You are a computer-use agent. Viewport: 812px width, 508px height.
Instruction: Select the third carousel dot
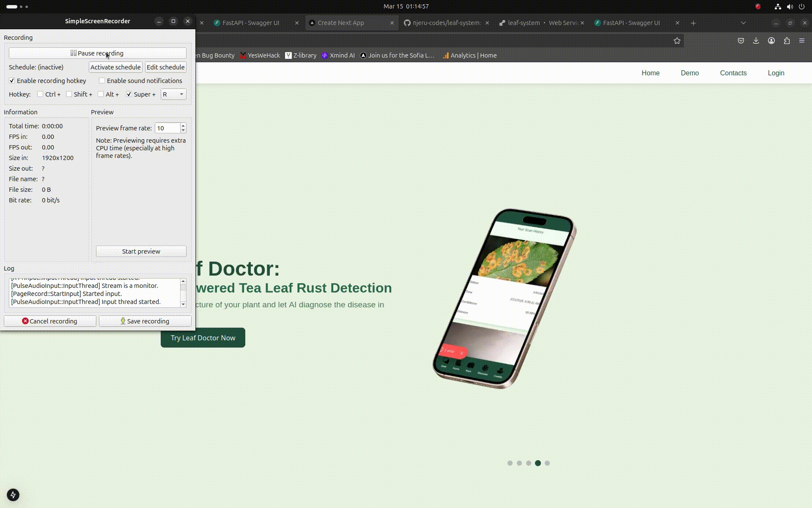click(529, 463)
